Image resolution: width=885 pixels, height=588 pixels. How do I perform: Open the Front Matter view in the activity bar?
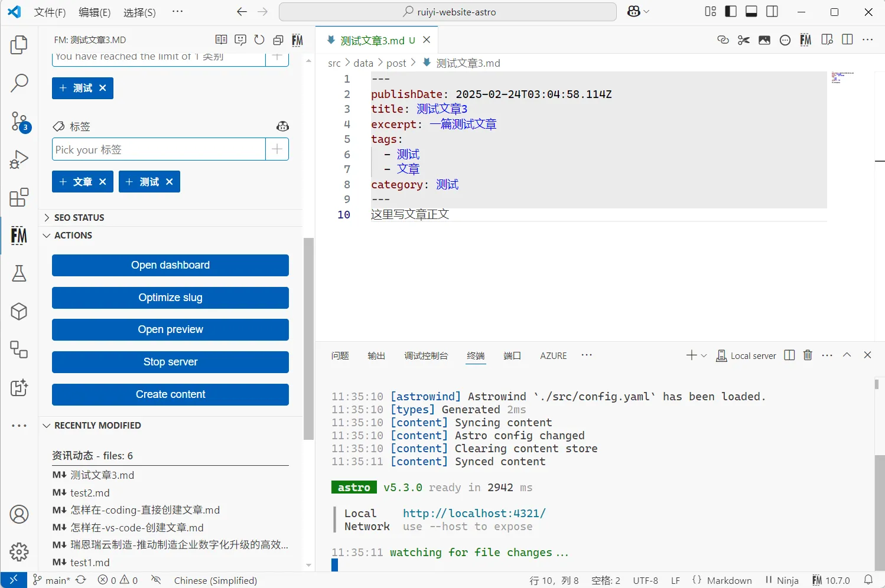point(19,236)
